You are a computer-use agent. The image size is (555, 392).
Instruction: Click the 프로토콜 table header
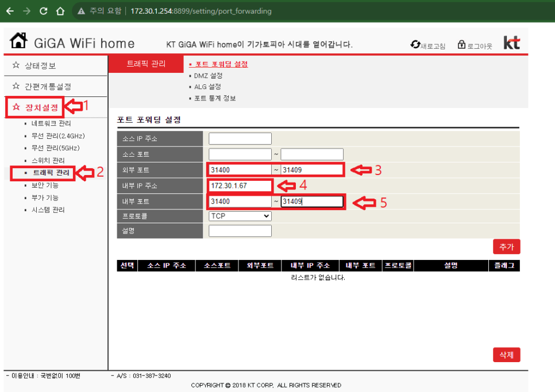click(x=398, y=266)
